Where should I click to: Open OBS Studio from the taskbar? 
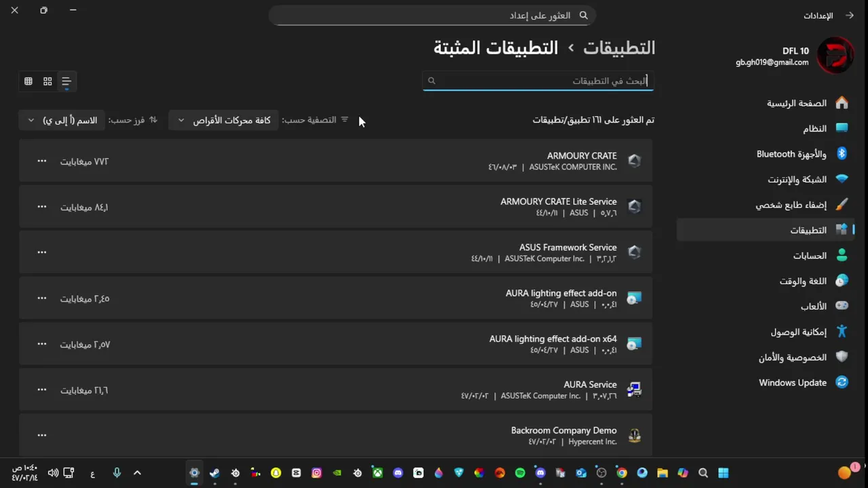[601, 473]
